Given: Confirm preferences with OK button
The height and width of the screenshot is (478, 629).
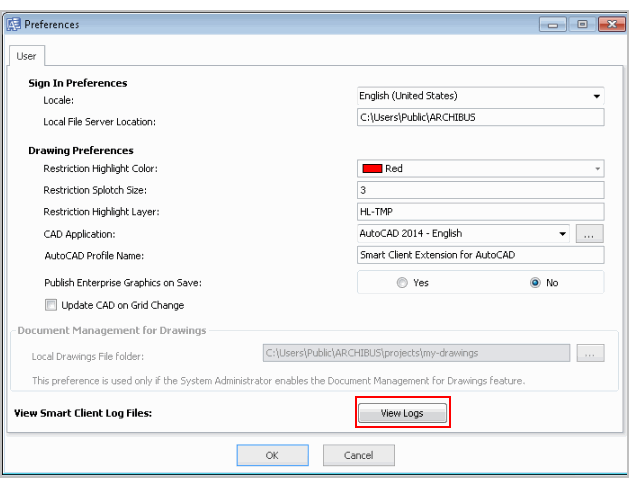Looking at the screenshot, I should click(272, 455).
